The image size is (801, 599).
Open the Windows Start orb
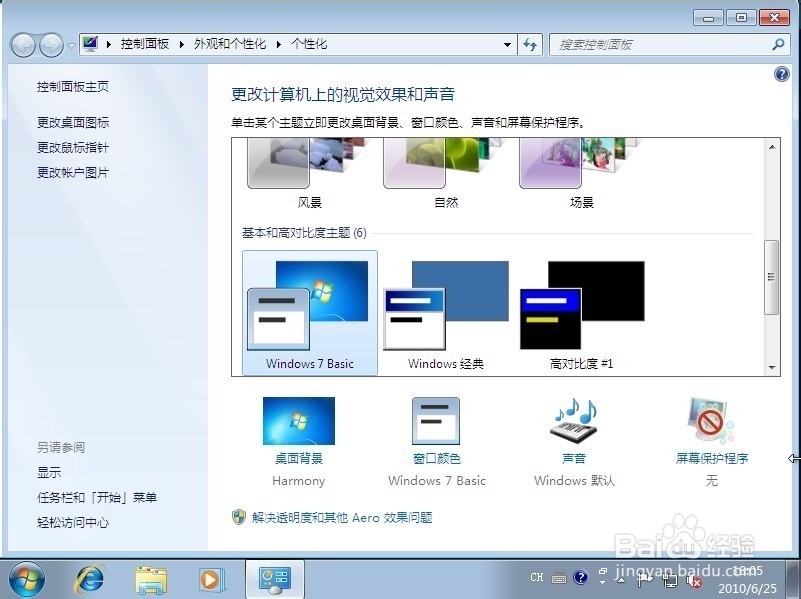[27, 579]
